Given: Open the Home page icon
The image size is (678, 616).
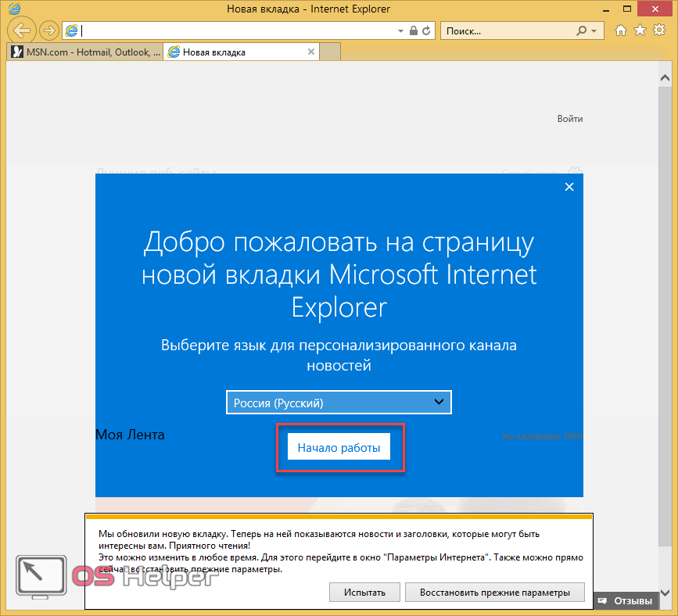Looking at the screenshot, I should pyautogui.click(x=621, y=30).
